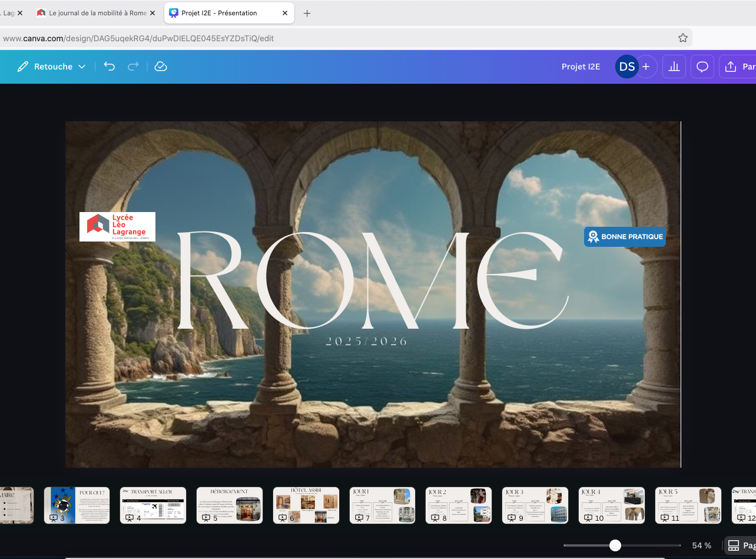Open the analytics bar chart icon
This screenshot has width=756, height=559.
674,67
